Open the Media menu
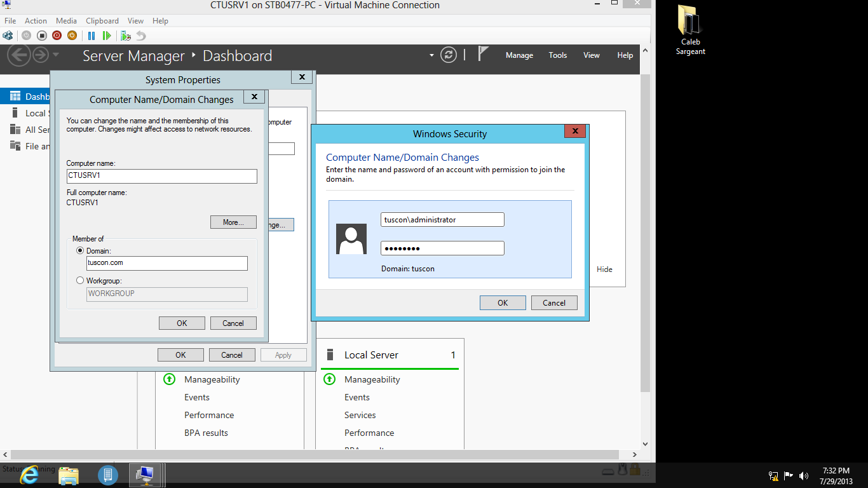Screen dimensions: 868x488 [66, 21]
